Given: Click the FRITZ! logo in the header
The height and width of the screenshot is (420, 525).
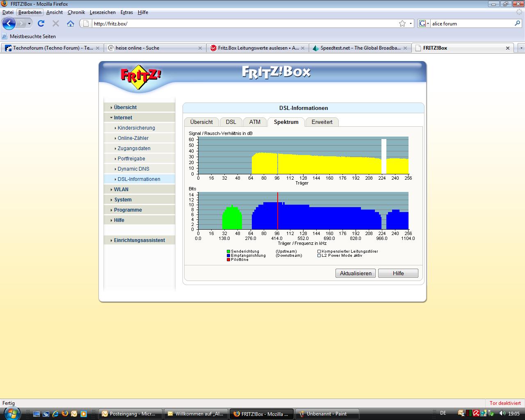Looking at the screenshot, I should [x=140, y=76].
